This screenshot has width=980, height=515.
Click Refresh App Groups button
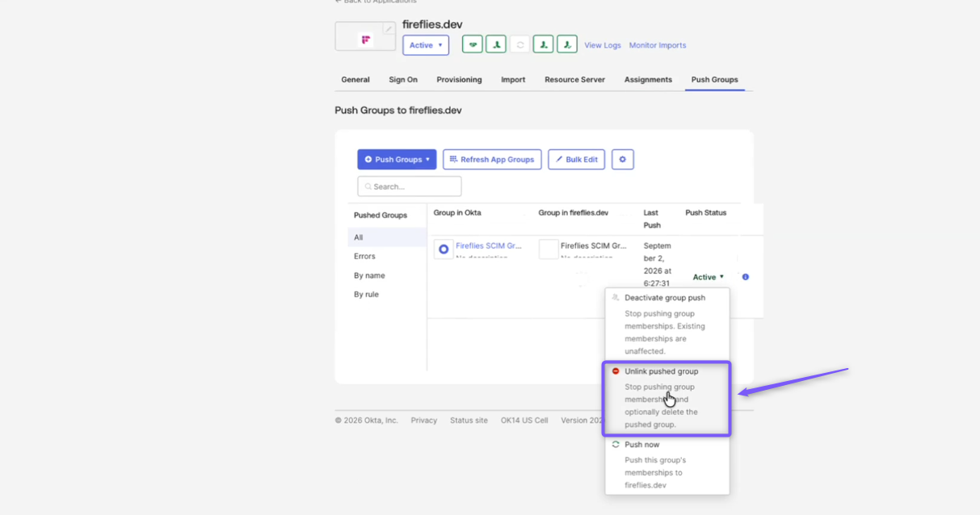pos(492,160)
